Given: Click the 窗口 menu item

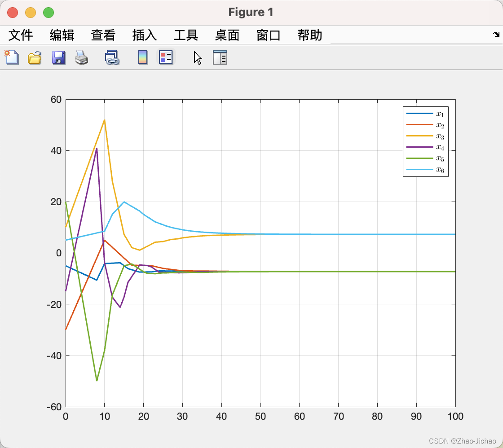Looking at the screenshot, I should click(x=269, y=35).
